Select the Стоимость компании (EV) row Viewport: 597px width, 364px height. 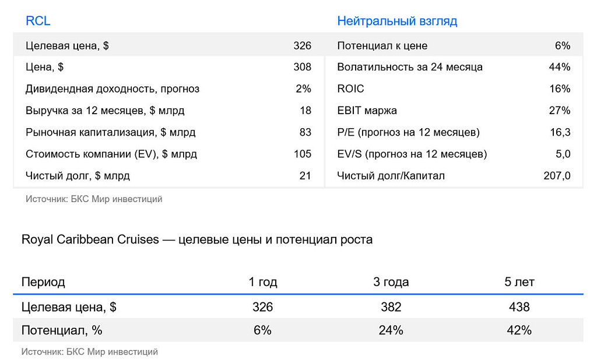(168, 154)
